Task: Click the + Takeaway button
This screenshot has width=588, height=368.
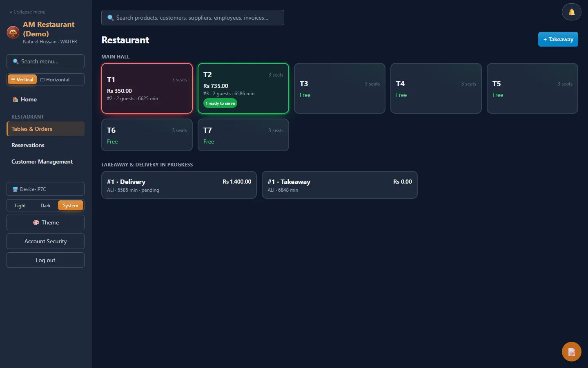Action: [558, 39]
